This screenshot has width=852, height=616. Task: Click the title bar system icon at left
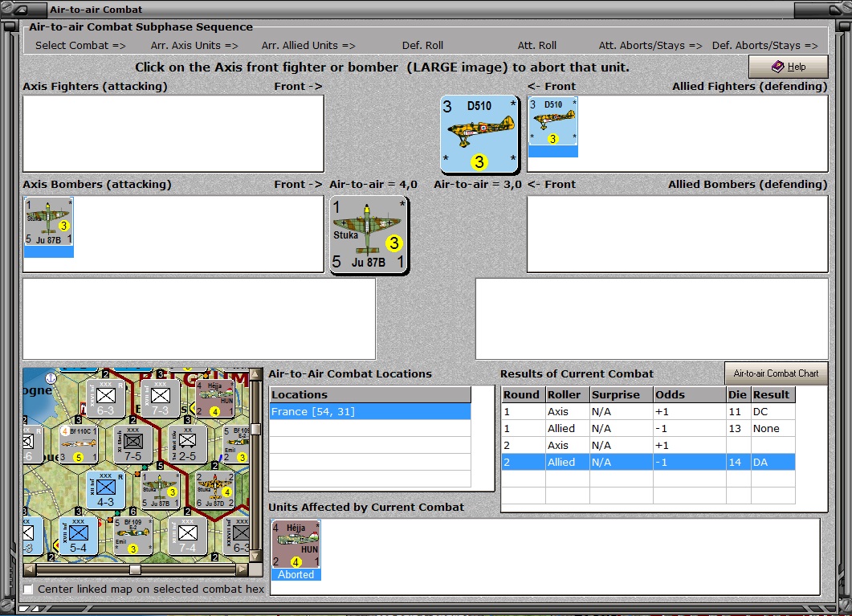(22, 9)
